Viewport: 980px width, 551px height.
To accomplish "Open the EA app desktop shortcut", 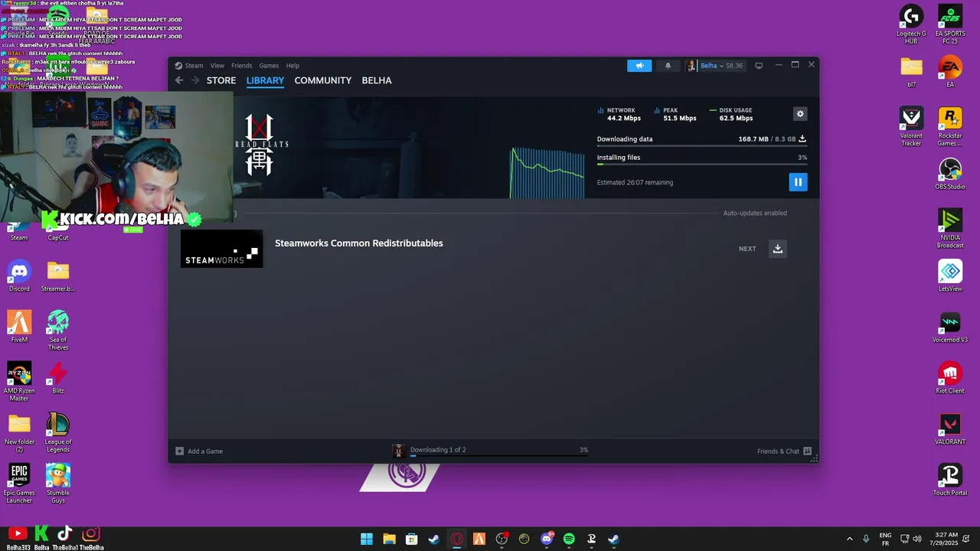I will 950,72.
